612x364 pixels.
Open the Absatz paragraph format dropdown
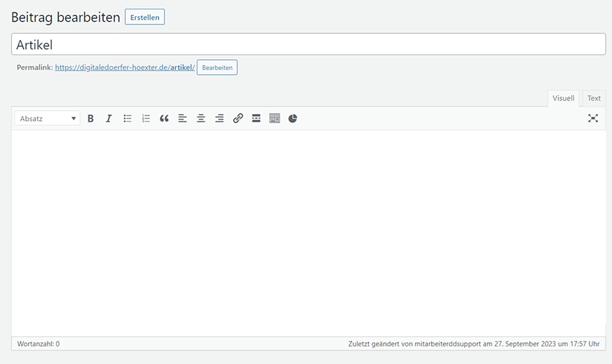point(47,118)
